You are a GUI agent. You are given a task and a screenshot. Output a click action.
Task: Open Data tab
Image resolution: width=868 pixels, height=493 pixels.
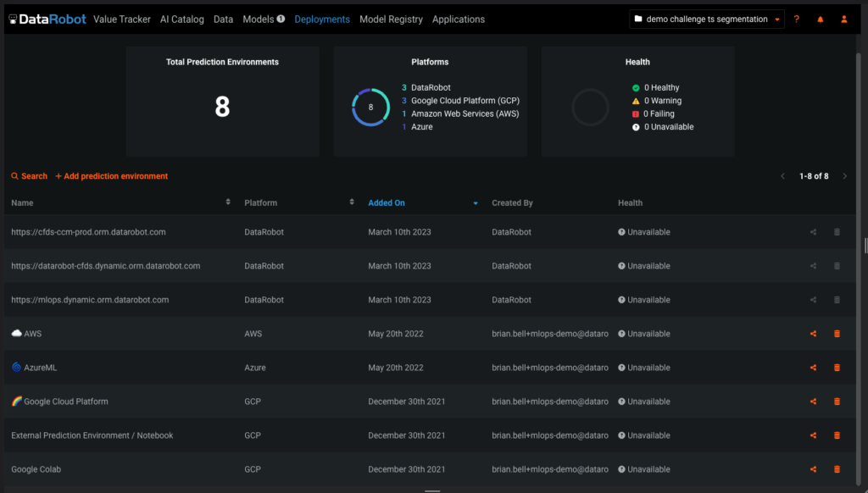(223, 19)
